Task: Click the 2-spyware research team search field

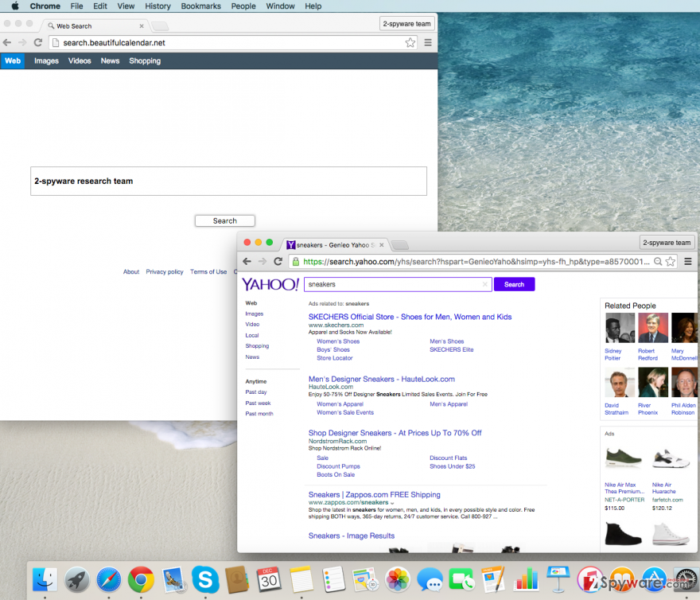Action: [x=228, y=181]
